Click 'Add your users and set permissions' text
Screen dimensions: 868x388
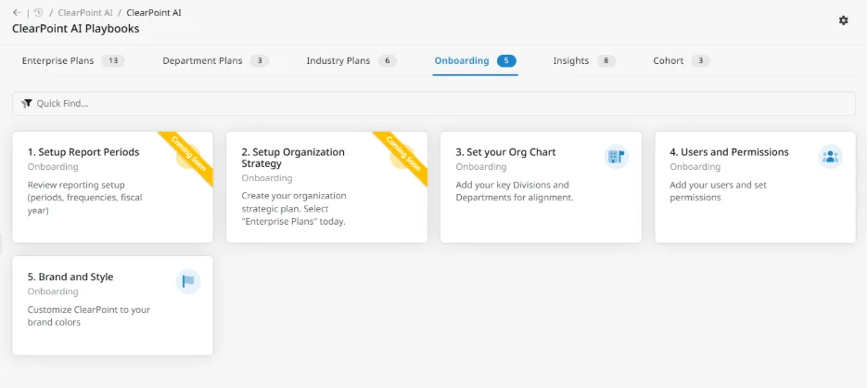pyautogui.click(x=719, y=191)
